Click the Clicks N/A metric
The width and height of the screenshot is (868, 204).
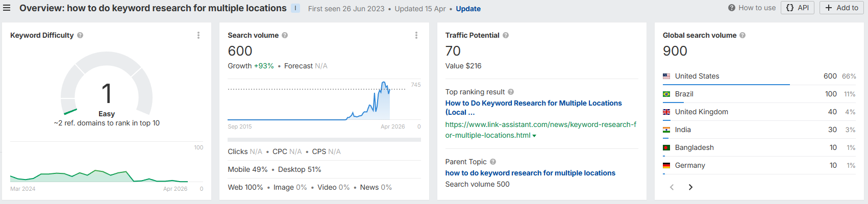pos(245,151)
